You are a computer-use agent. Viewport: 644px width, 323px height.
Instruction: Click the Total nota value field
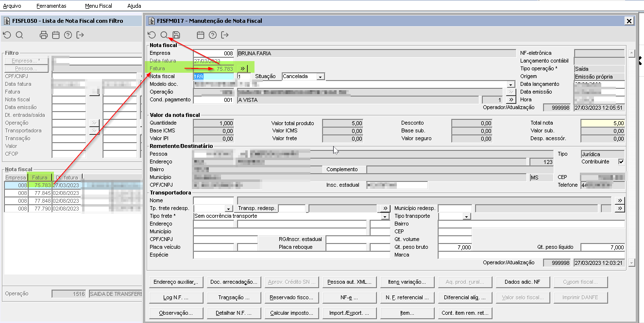[603, 123]
